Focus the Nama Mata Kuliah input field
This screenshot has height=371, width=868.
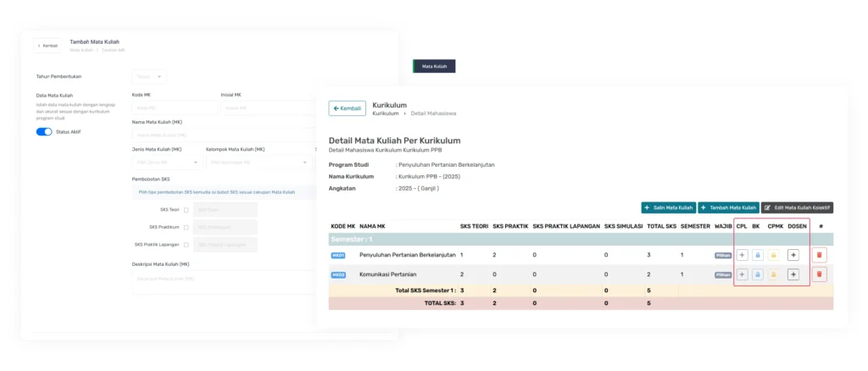pyautogui.click(x=224, y=135)
